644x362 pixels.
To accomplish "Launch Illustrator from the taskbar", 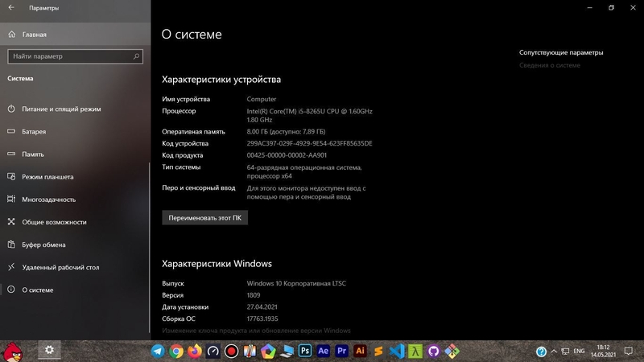I will [x=360, y=351].
